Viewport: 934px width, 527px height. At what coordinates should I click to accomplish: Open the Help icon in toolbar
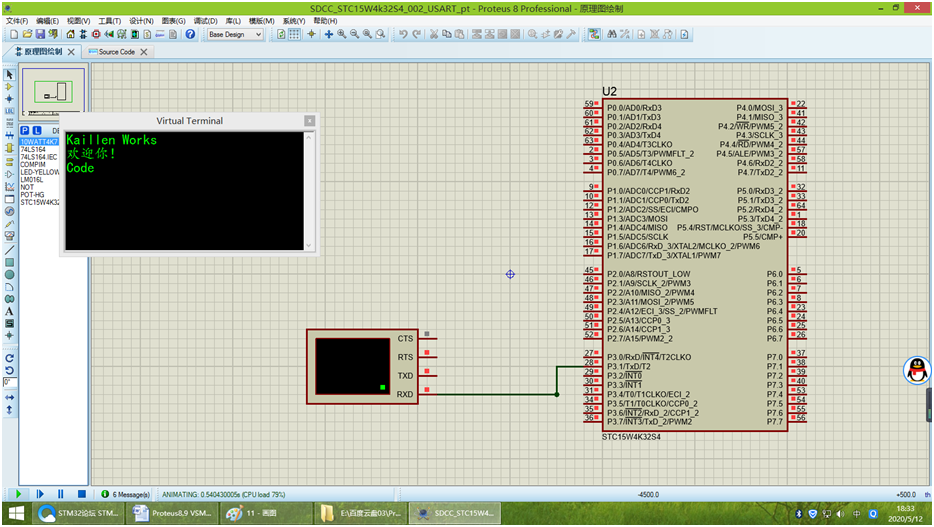[x=190, y=34]
